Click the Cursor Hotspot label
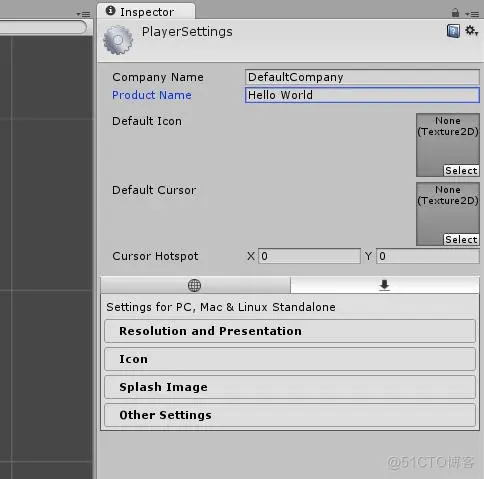 pyautogui.click(x=155, y=256)
